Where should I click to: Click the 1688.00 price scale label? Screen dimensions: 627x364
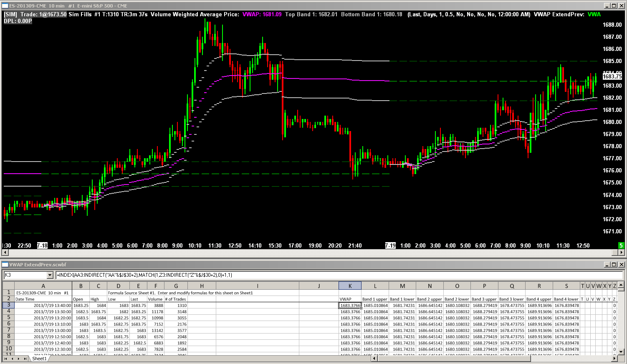[x=612, y=25]
